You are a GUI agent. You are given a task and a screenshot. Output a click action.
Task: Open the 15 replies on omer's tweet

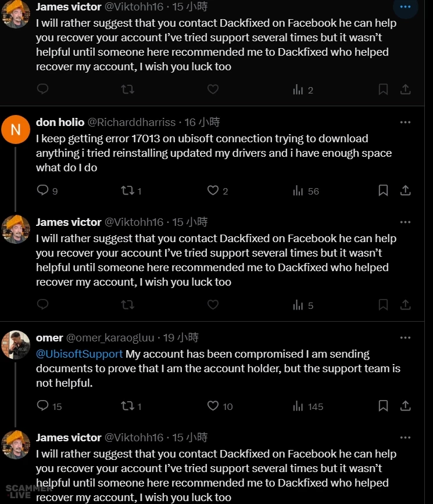(x=43, y=406)
